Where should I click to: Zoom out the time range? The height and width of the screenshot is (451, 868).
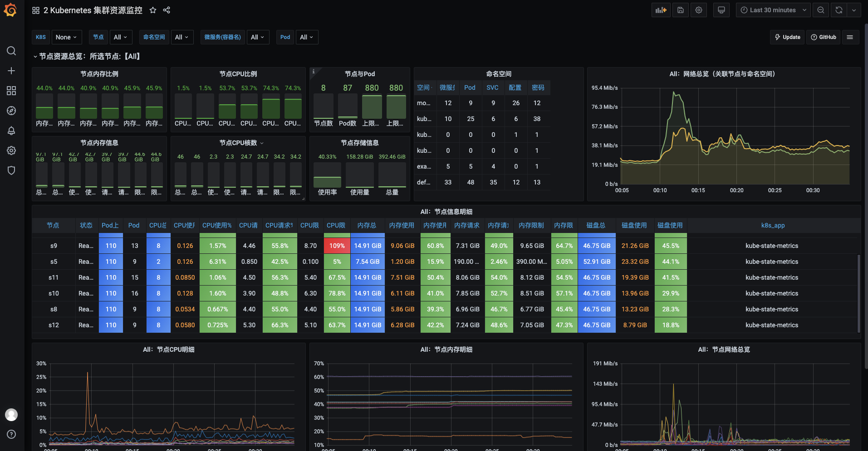[x=821, y=10]
